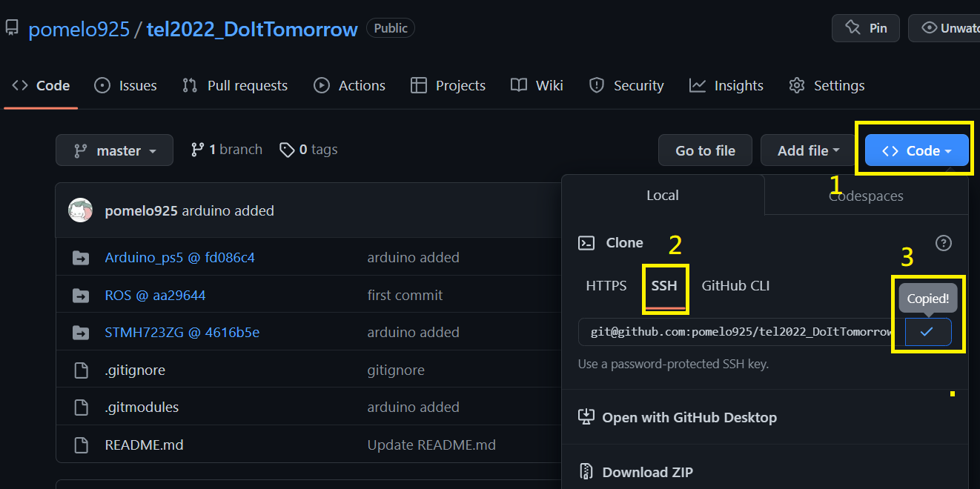Open the README.md file
Screen dimensions: 980x489
[x=145, y=445]
